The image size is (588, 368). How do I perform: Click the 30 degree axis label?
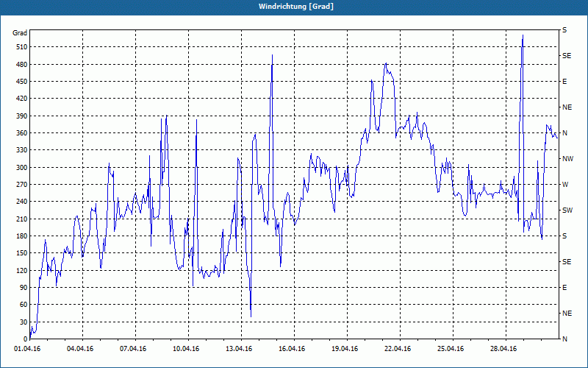tap(24, 322)
